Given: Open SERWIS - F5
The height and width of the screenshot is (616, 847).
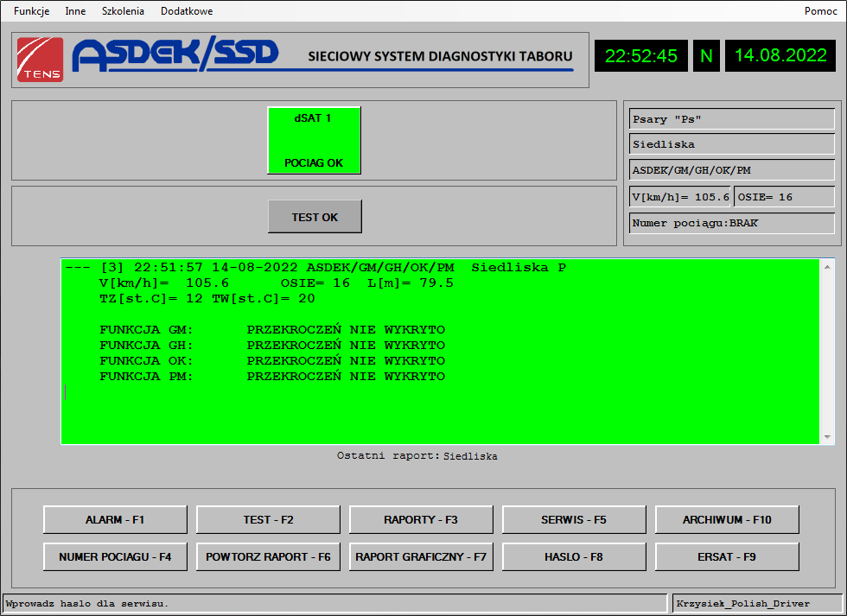Looking at the screenshot, I should [574, 519].
